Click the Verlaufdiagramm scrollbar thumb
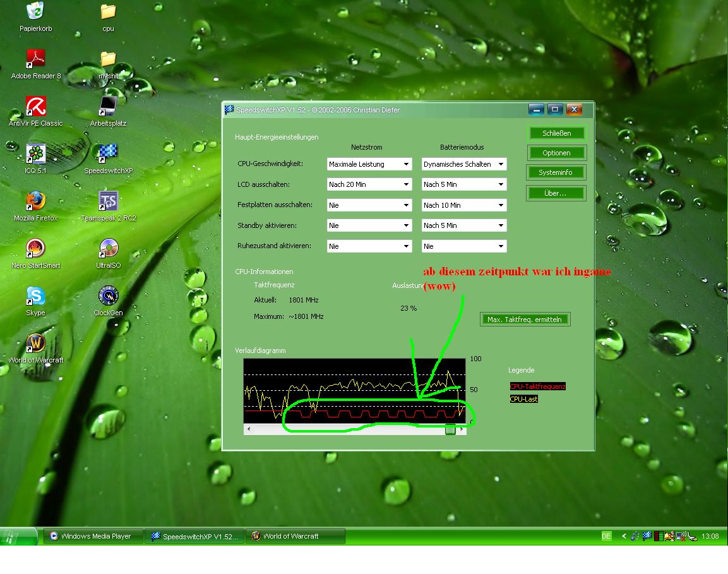Image resolution: width=728 pixels, height=574 pixels. click(450, 429)
